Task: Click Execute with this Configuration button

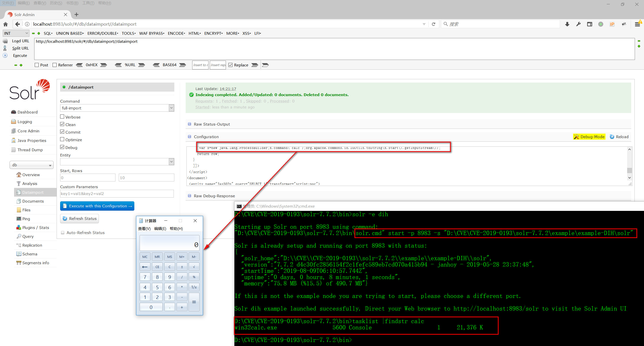Action: click(x=97, y=206)
